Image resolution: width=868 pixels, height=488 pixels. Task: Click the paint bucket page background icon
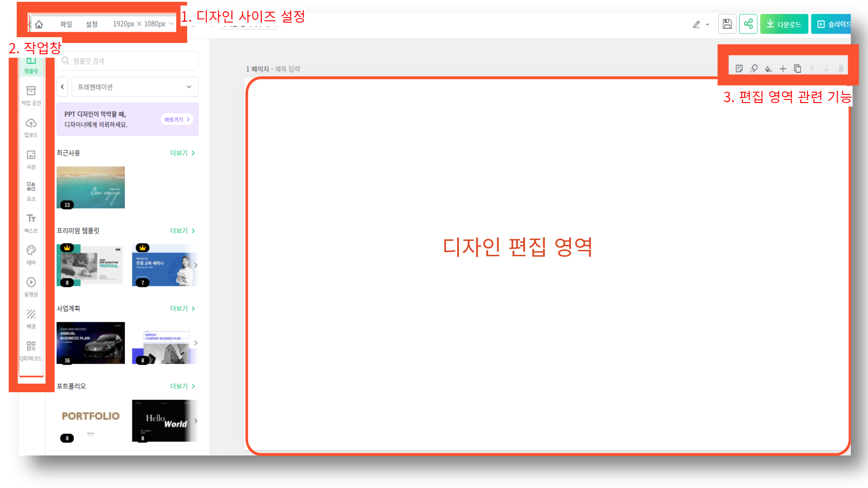click(768, 69)
